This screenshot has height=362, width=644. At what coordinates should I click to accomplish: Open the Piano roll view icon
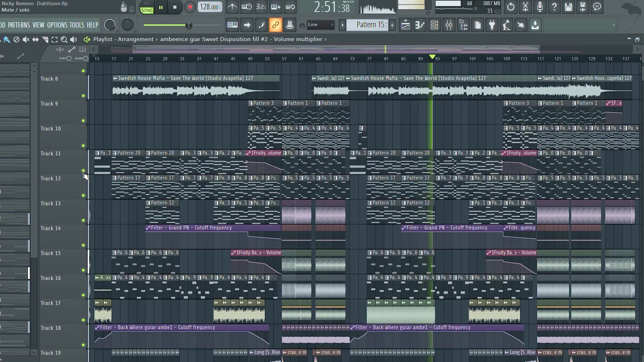tap(420, 25)
